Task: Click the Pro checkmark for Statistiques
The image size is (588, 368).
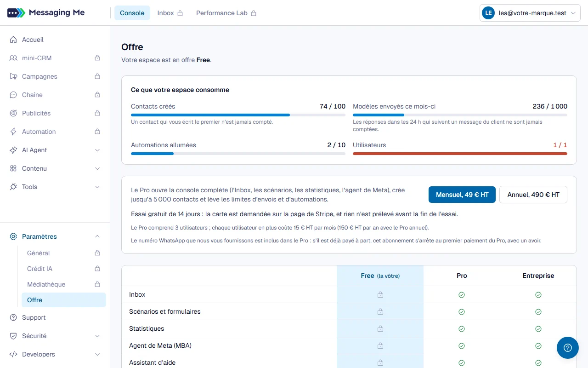Action: pyautogui.click(x=462, y=328)
